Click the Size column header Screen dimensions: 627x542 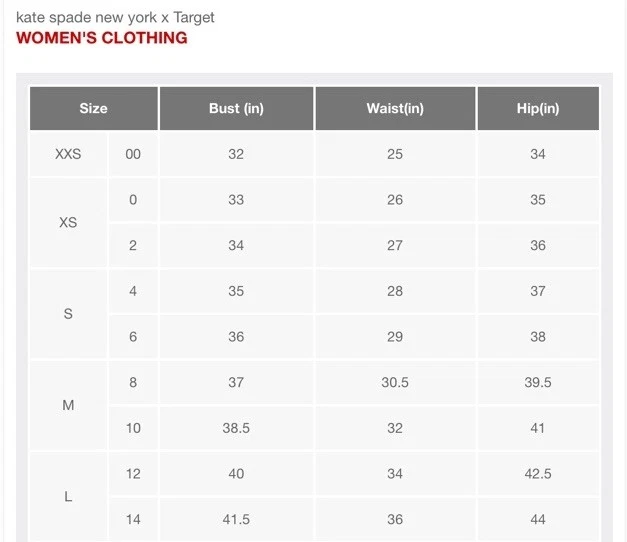(x=93, y=108)
